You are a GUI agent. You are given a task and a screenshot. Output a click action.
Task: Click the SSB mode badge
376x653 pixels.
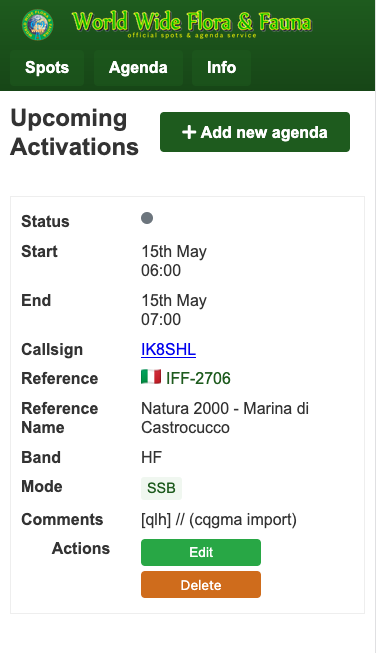click(161, 488)
